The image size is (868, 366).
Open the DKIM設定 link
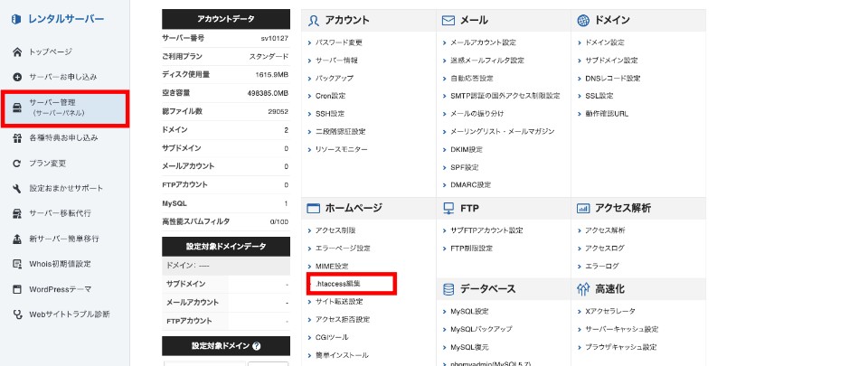click(x=467, y=149)
